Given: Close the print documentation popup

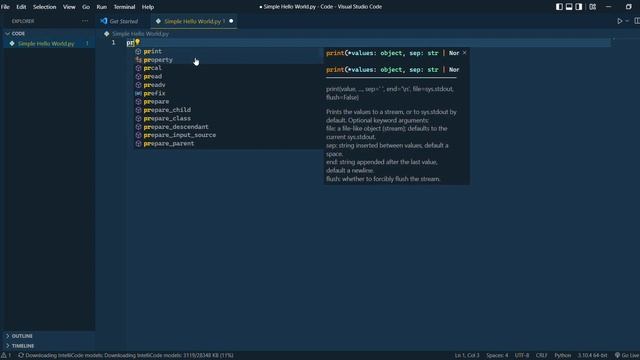Looking at the screenshot, I should (464, 53).
